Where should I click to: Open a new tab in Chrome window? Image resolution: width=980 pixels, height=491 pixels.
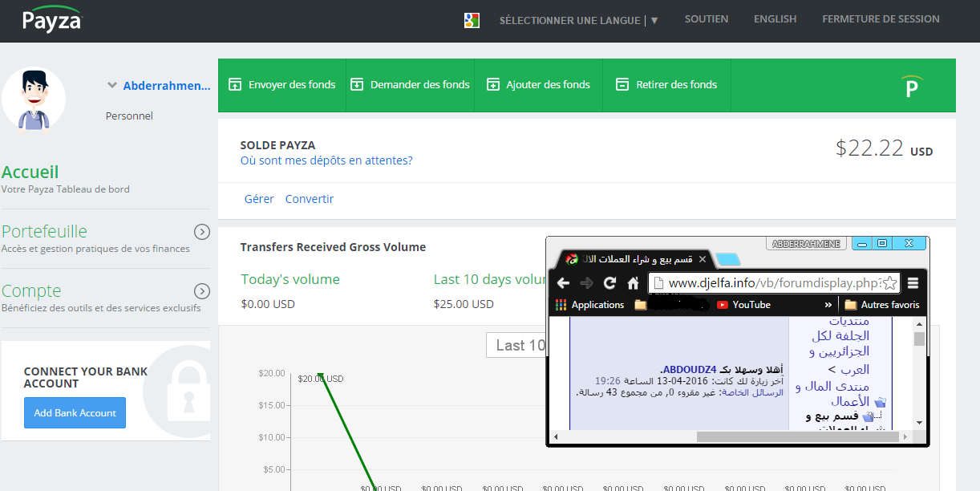(727, 259)
